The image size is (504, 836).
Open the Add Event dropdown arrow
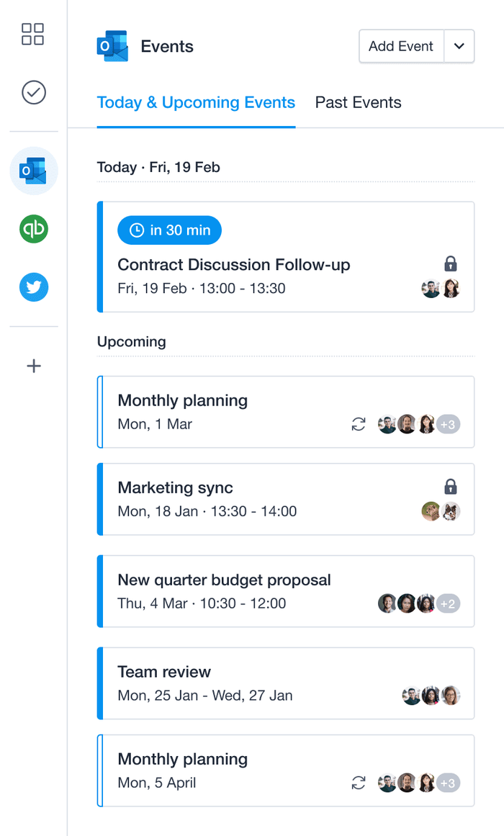tap(459, 46)
